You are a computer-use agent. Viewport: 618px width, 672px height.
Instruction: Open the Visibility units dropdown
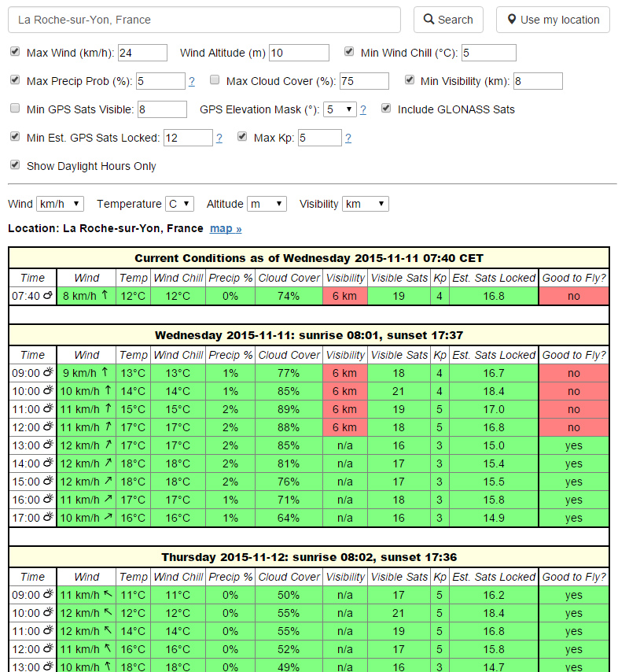366,204
